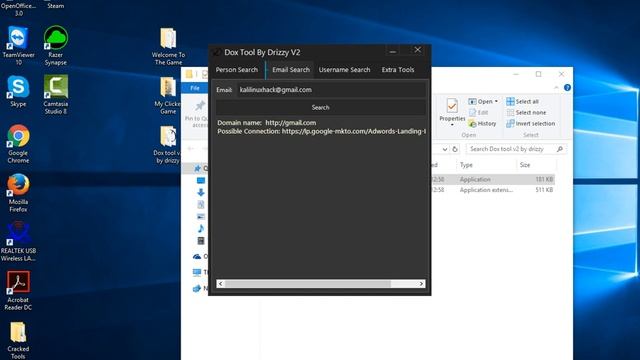Screen dimensions: 640x360
Task: Launch Google Chrome desktop shortcut
Action: pyautogui.click(x=18, y=144)
